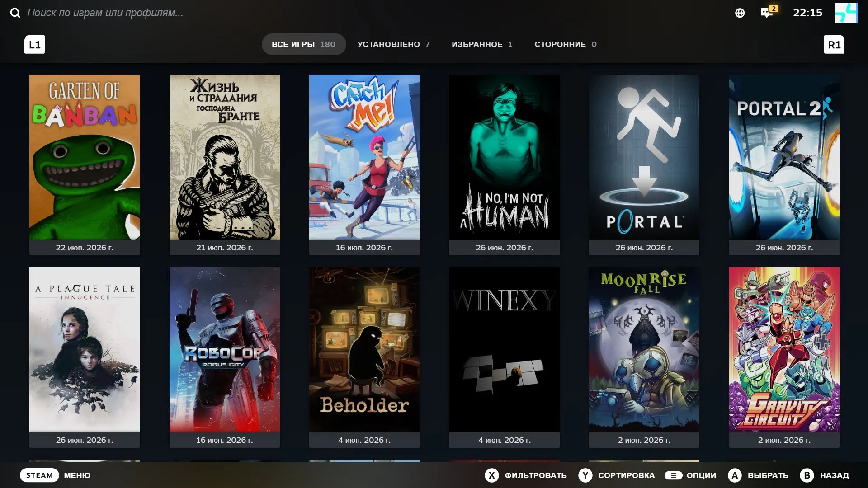Open the STEAM menu button
The image size is (868, 488).
pos(39,475)
